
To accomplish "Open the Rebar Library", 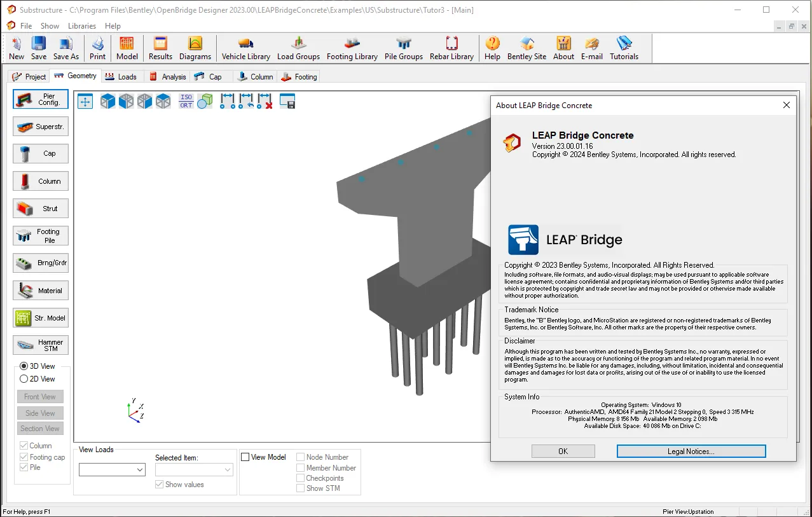I will click(451, 48).
